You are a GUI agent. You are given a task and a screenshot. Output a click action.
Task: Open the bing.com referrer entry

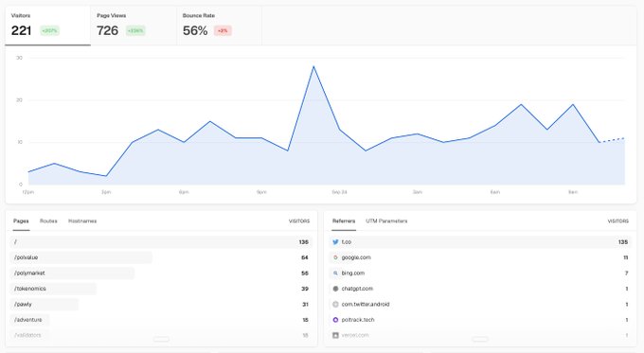click(x=480, y=274)
